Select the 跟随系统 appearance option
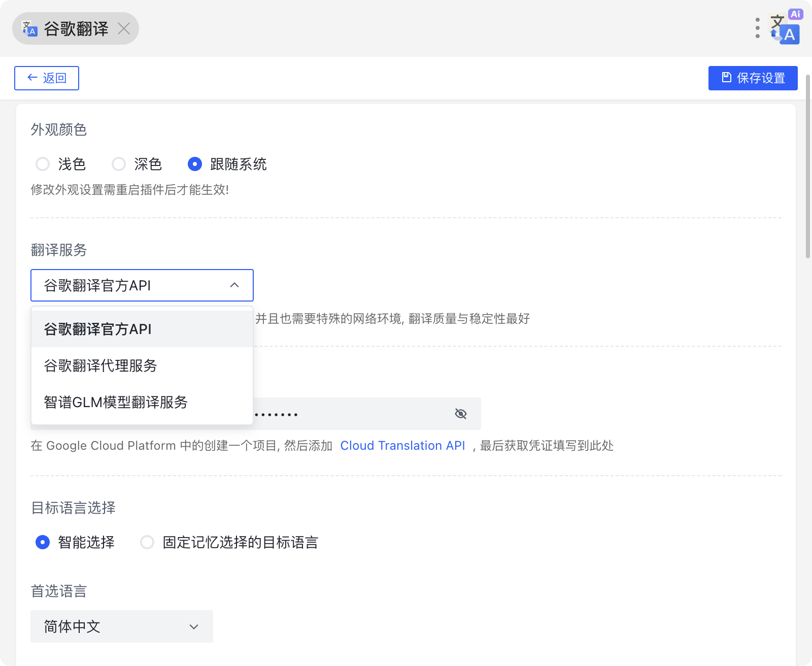This screenshot has height=666, width=812. coord(227,164)
